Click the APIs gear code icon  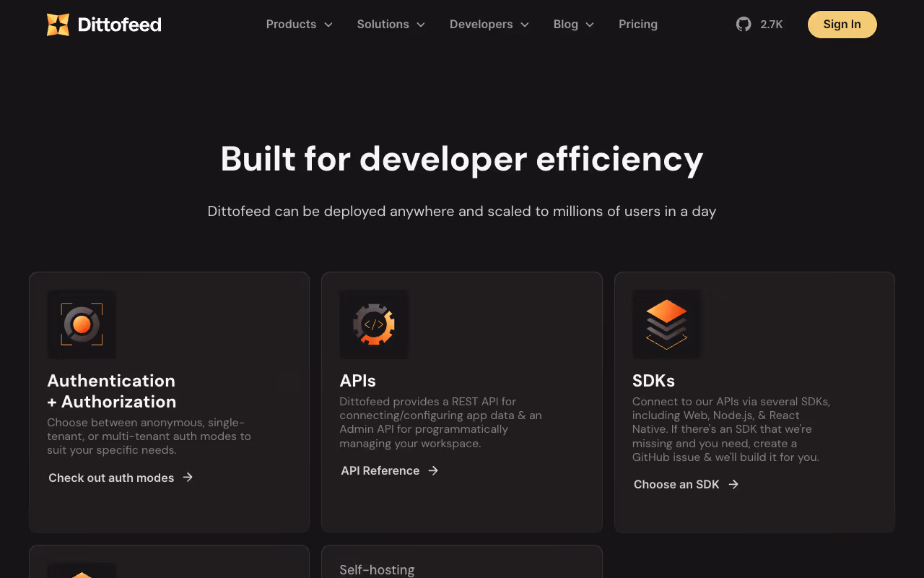[374, 324]
